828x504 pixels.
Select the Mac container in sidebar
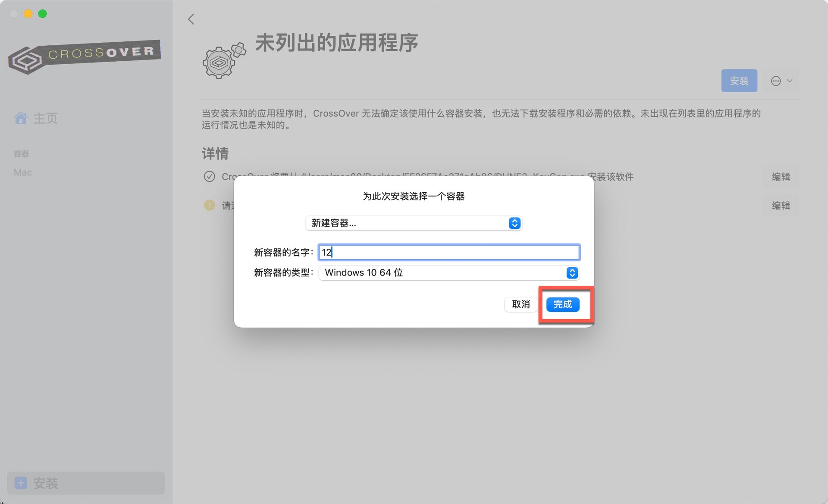(x=23, y=172)
